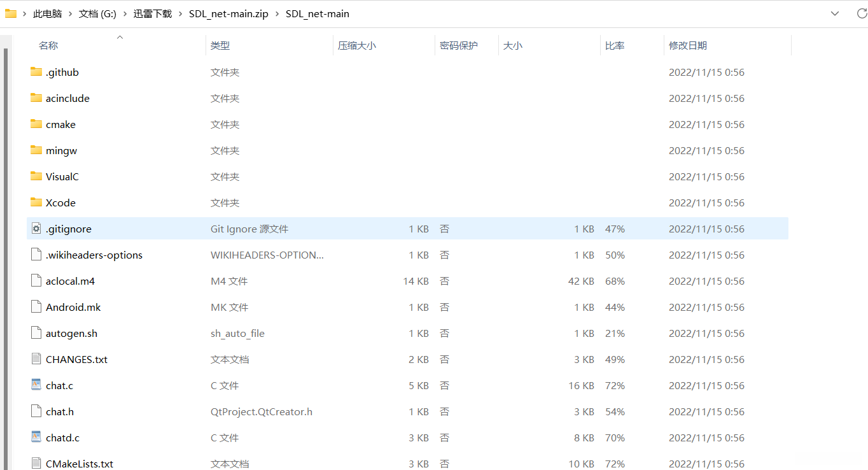This screenshot has width=868, height=470.
Task: Expand the chevron after 迅雷下载 in the path
Action: tap(181, 13)
